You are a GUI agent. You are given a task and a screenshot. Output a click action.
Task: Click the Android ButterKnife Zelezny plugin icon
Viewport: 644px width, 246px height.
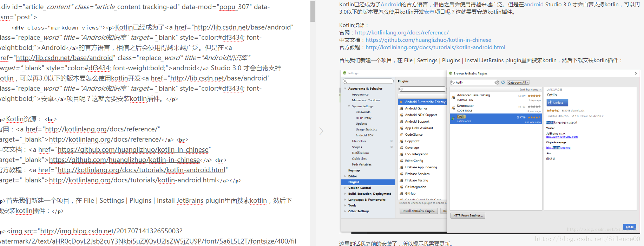pyautogui.click(x=401, y=102)
